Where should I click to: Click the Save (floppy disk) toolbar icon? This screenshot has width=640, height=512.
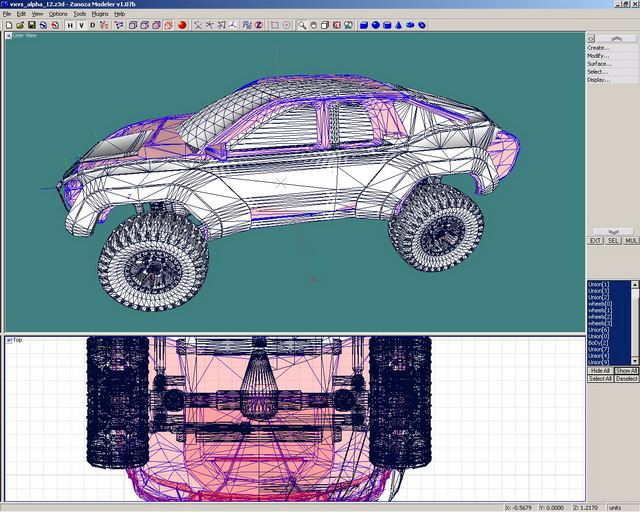click(x=31, y=25)
